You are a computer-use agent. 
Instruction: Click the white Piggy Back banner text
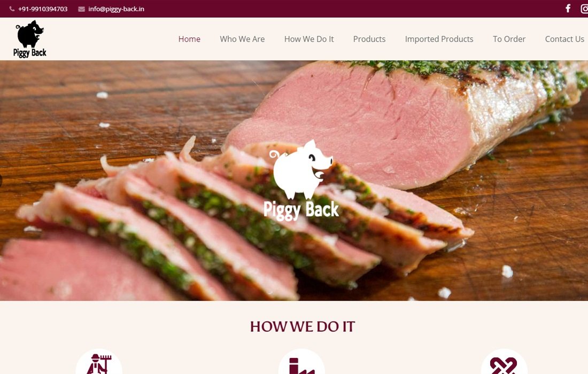[x=301, y=210]
